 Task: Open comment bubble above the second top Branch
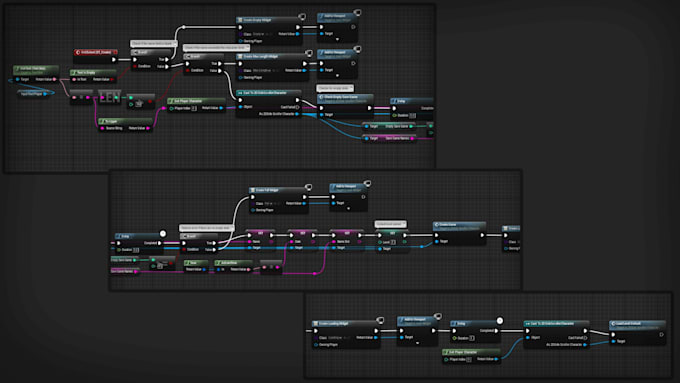pos(216,48)
